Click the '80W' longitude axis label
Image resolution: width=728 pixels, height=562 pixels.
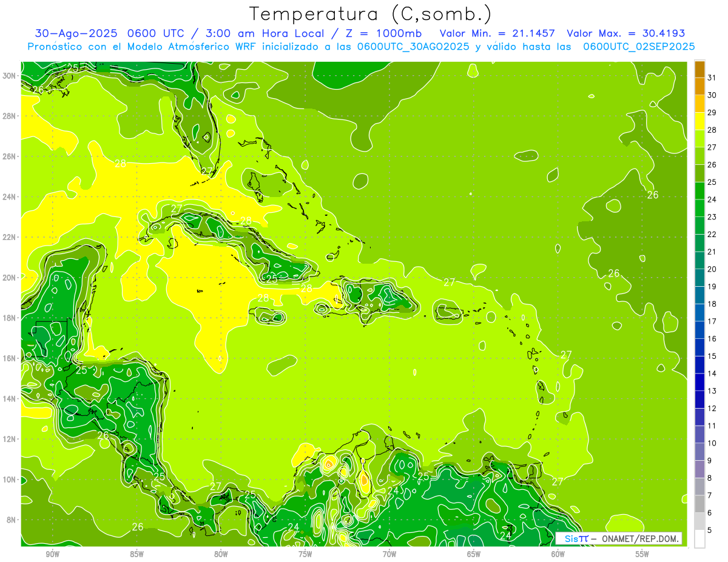pos(221,554)
